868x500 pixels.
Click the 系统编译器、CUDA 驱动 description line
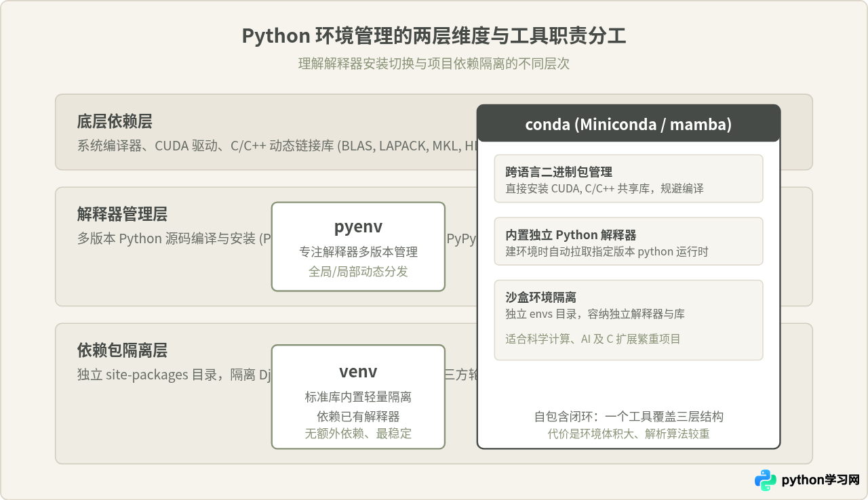pos(277,146)
